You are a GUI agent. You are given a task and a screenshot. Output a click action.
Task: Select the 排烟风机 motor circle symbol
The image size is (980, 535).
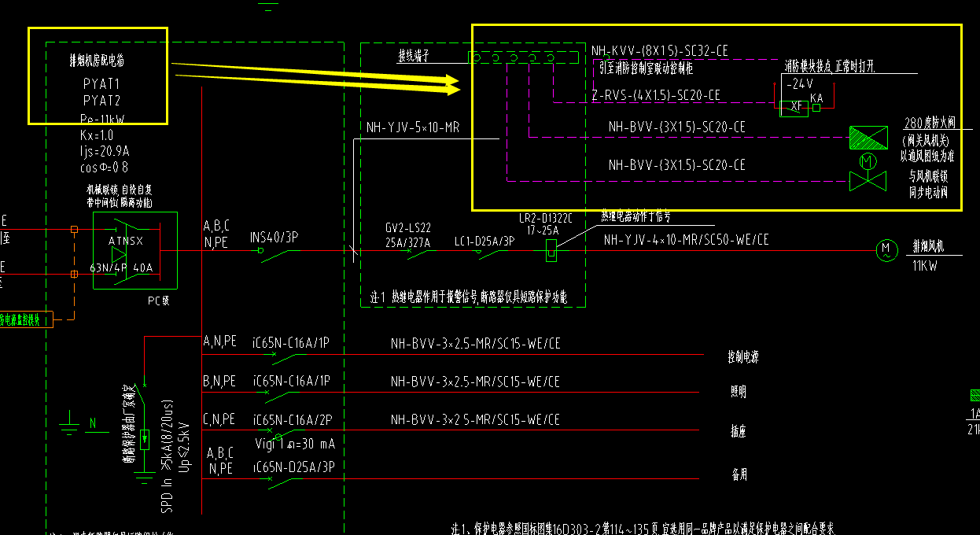click(x=886, y=251)
